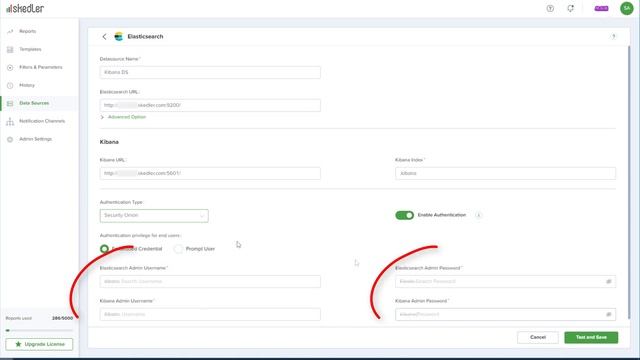Click the Cancel button

[538, 337]
